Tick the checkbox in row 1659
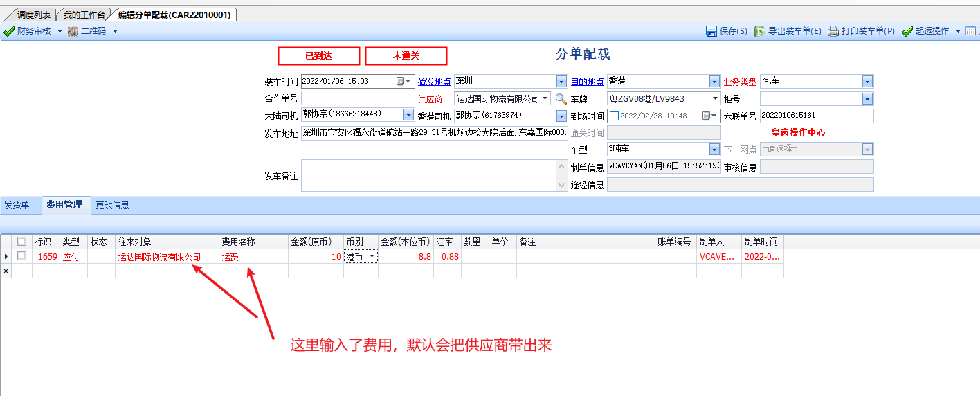The height and width of the screenshot is (396, 980). click(22, 256)
